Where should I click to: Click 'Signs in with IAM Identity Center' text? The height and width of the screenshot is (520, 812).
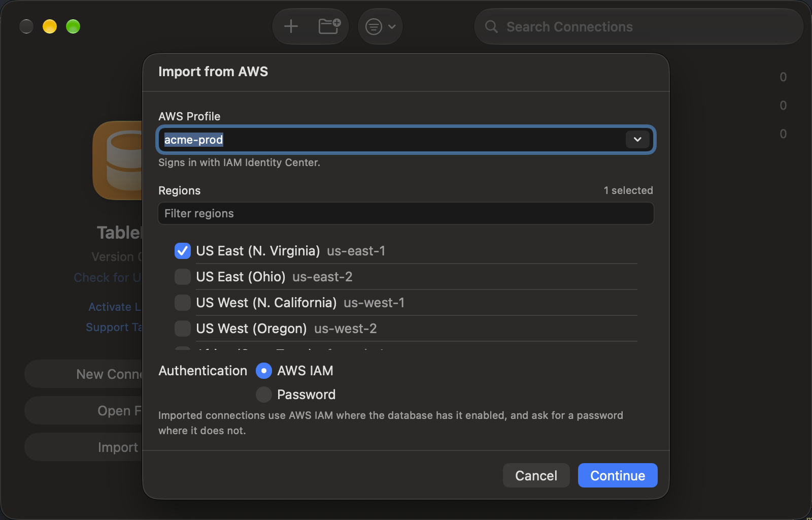(239, 162)
